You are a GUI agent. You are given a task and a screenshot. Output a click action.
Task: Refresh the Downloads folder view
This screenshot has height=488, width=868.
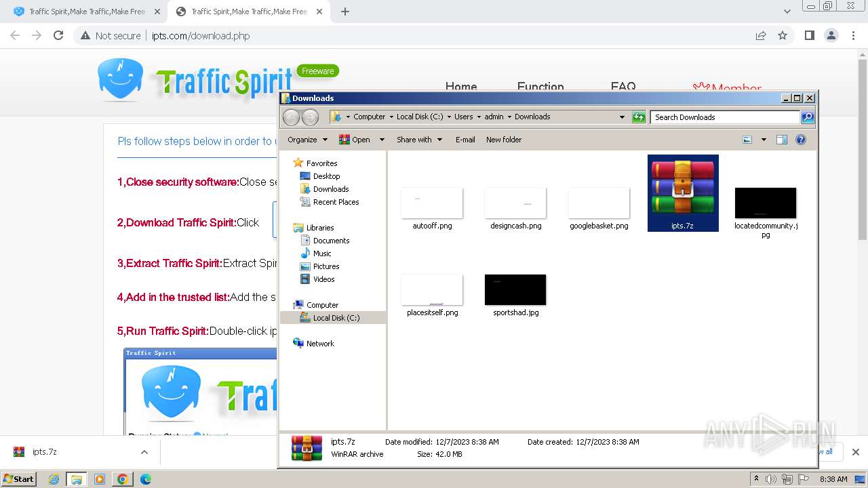pyautogui.click(x=639, y=117)
